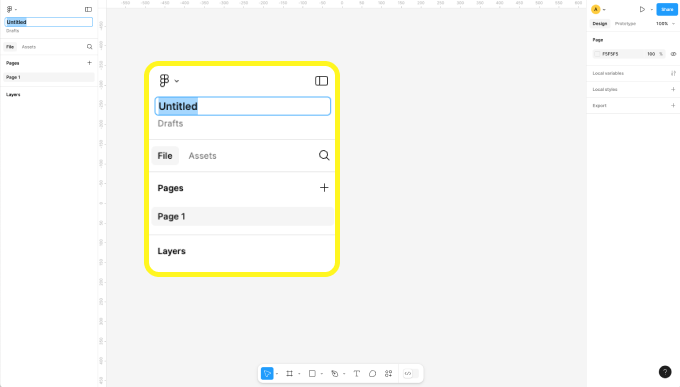The width and height of the screenshot is (680, 387).
Task: Expand the Frame tool options chevron
Action: (x=299, y=374)
